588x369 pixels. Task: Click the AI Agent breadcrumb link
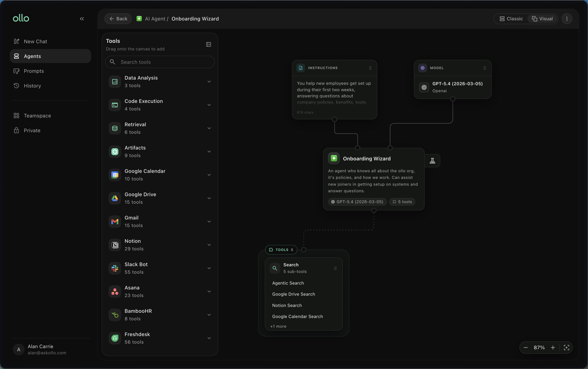point(155,19)
